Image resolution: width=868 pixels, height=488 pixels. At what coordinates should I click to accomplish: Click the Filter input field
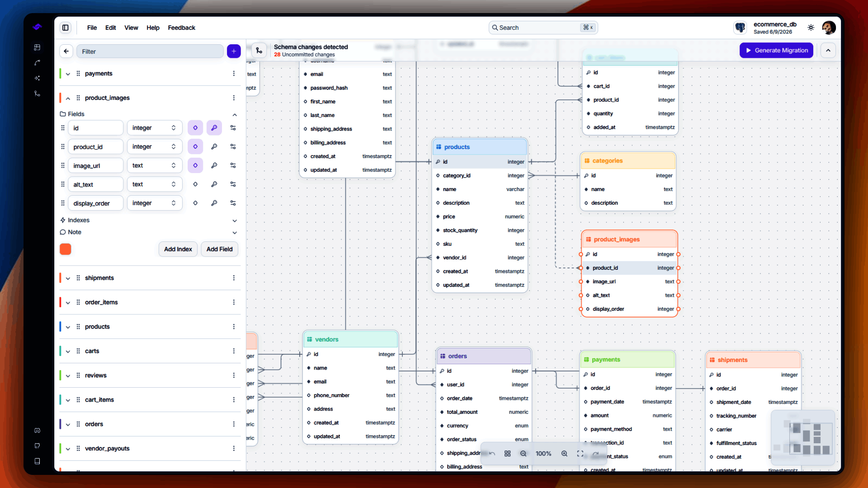pos(150,51)
